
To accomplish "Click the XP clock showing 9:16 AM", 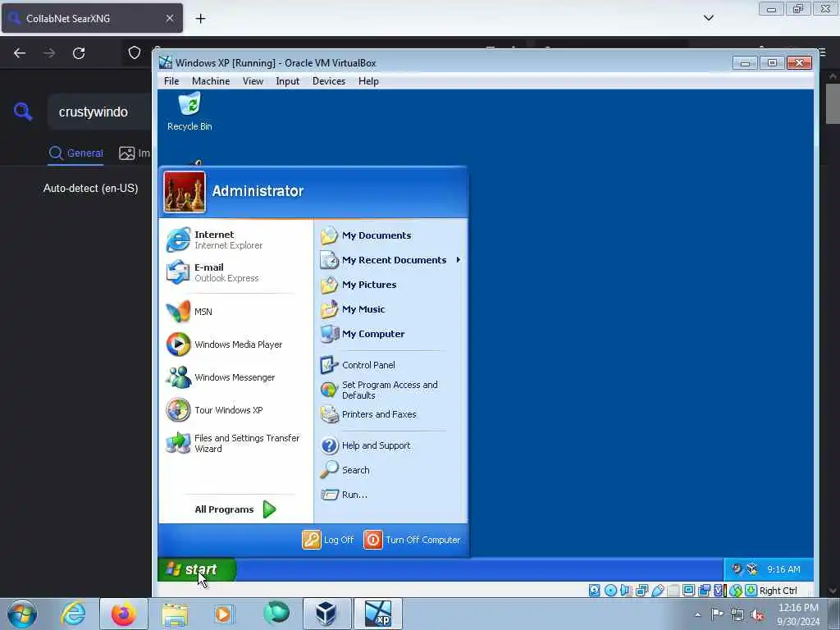I will [783, 569].
